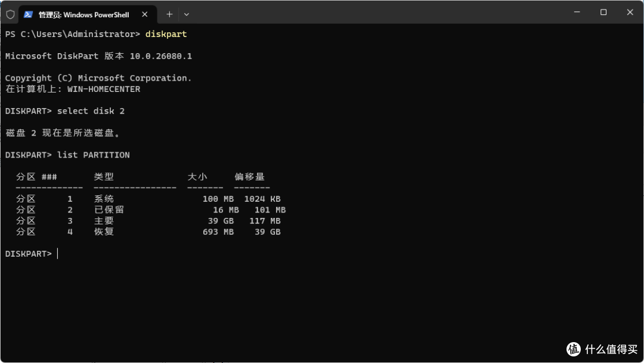Click the 偏移量 column header
Screen dimensions: 644x363
249,177
